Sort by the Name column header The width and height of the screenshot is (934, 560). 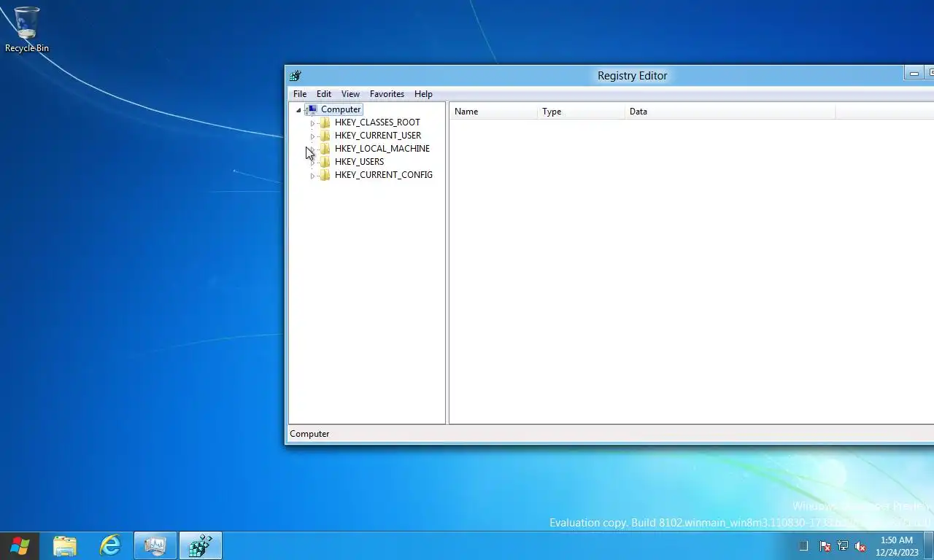[x=493, y=112]
